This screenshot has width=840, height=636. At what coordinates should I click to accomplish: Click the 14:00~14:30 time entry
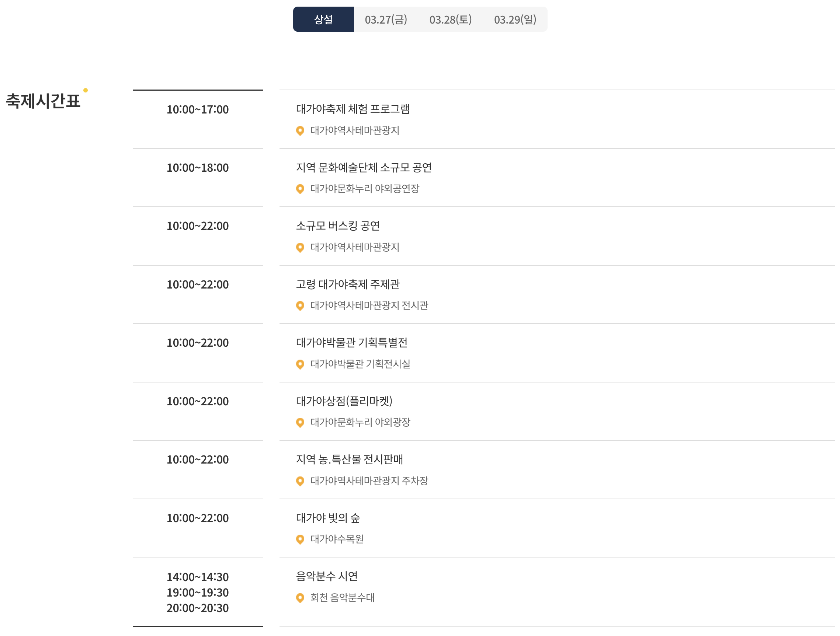pos(198,577)
